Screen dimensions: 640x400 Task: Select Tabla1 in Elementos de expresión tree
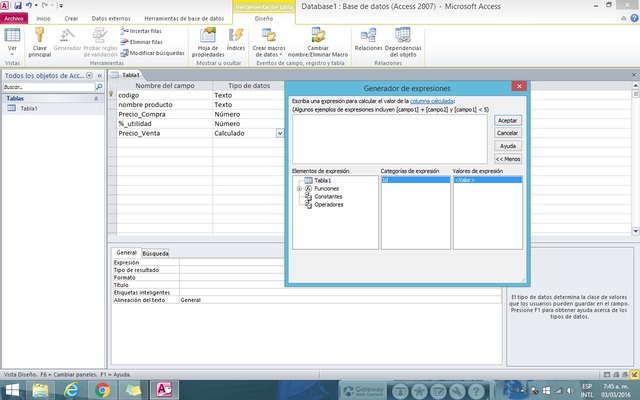[x=322, y=180]
